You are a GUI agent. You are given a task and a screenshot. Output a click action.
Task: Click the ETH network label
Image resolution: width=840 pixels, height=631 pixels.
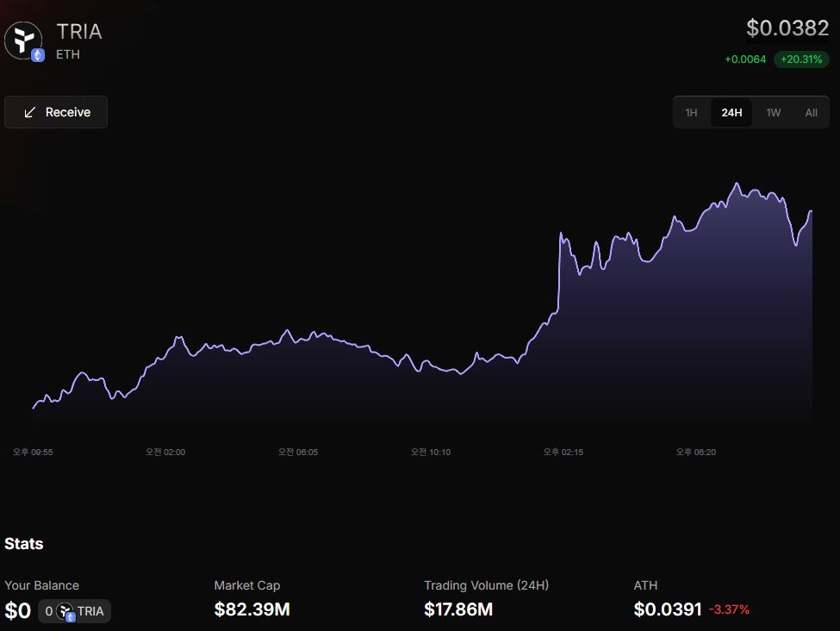[68, 54]
